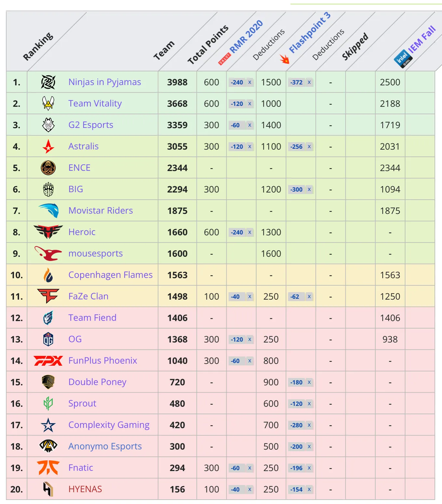Viewport: 442px width, 504px height.
Task: Click the Team Vitality bee logo
Action: click(x=48, y=104)
